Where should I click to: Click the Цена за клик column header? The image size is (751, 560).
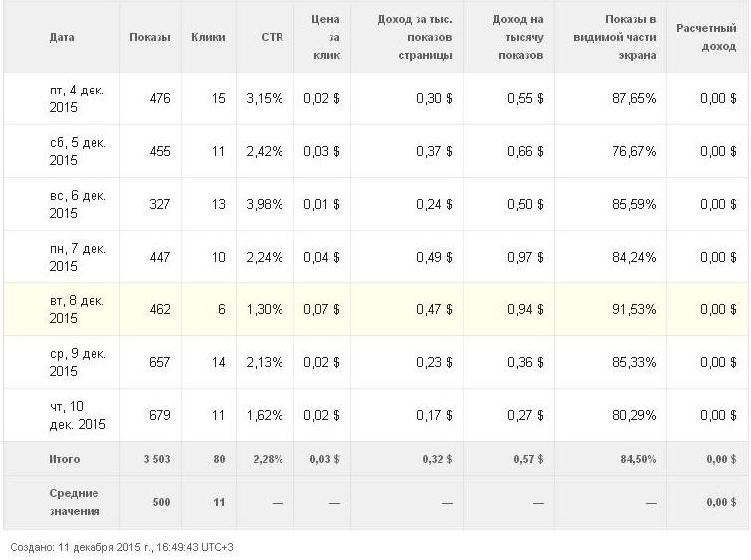pyautogui.click(x=325, y=37)
